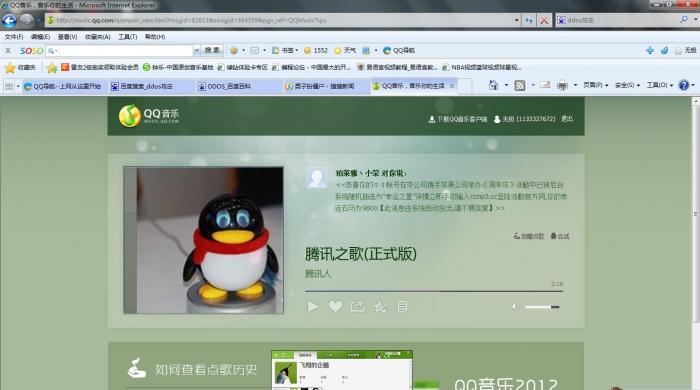Close the SOSO toolbar with its X
The width and height of the screenshot is (700, 390).
pyautogui.click(x=8, y=51)
